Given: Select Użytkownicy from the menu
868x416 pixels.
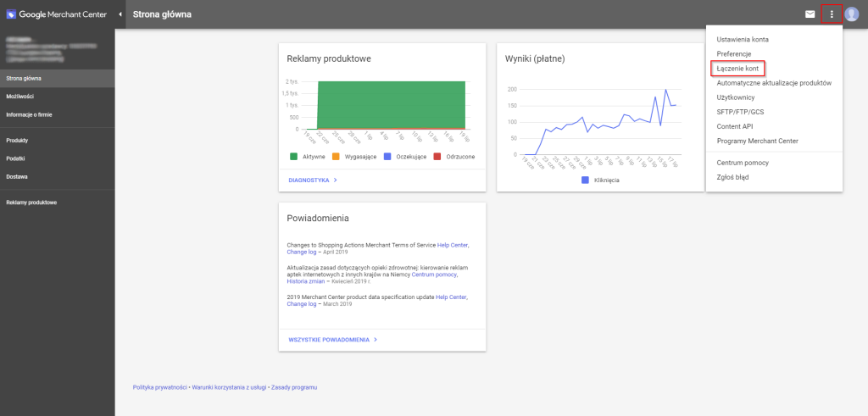Looking at the screenshot, I should pyautogui.click(x=736, y=97).
